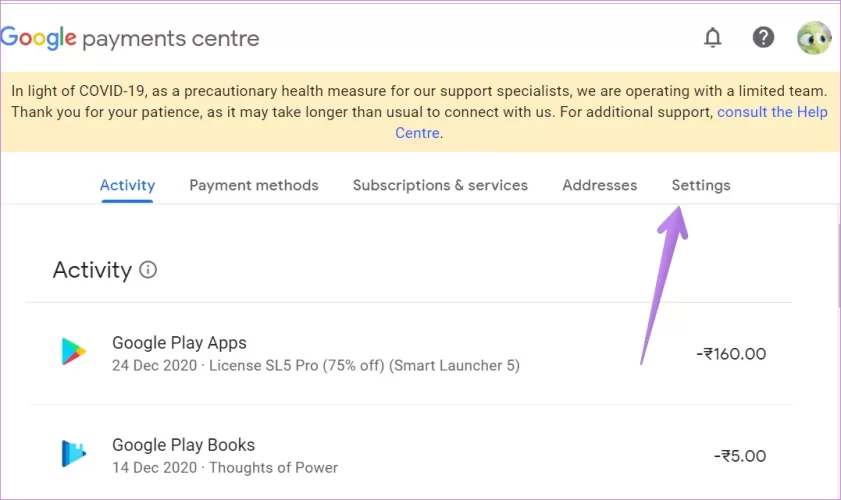Click the Google payments centre logo
Image resolution: width=841 pixels, height=500 pixels.
(x=130, y=39)
